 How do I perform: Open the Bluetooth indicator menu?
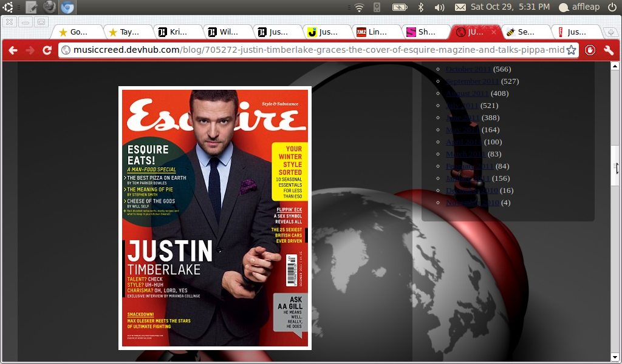[x=421, y=7]
